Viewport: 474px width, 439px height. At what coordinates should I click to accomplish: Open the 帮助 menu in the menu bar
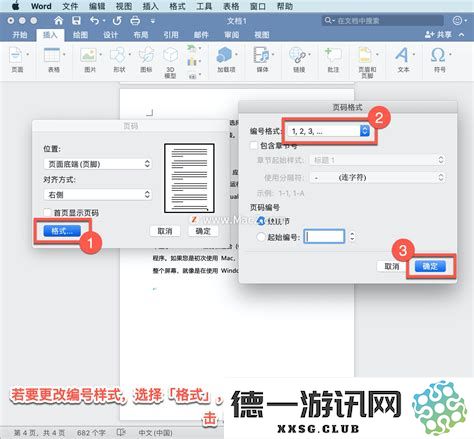click(285, 6)
